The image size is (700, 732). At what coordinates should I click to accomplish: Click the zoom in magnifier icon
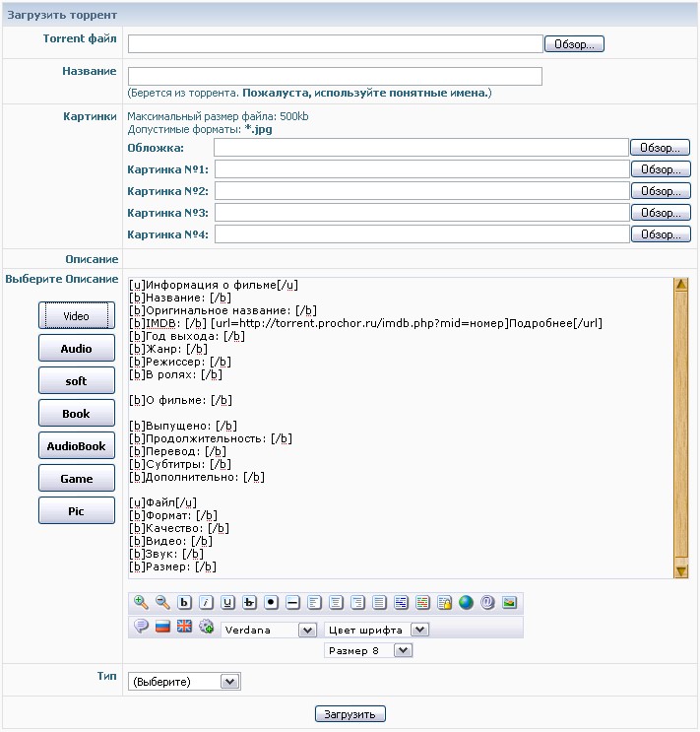click(x=141, y=603)
